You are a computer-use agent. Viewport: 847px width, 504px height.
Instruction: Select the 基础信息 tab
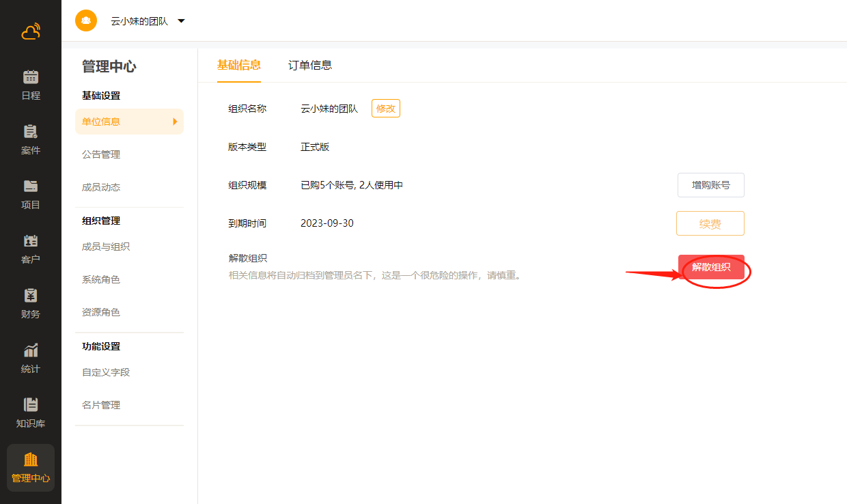point(238,66)
